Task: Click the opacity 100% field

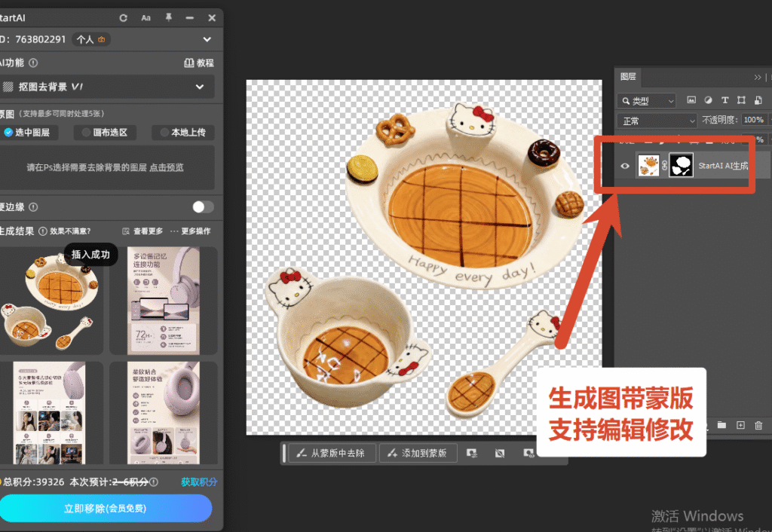Action: click(754, 120)
